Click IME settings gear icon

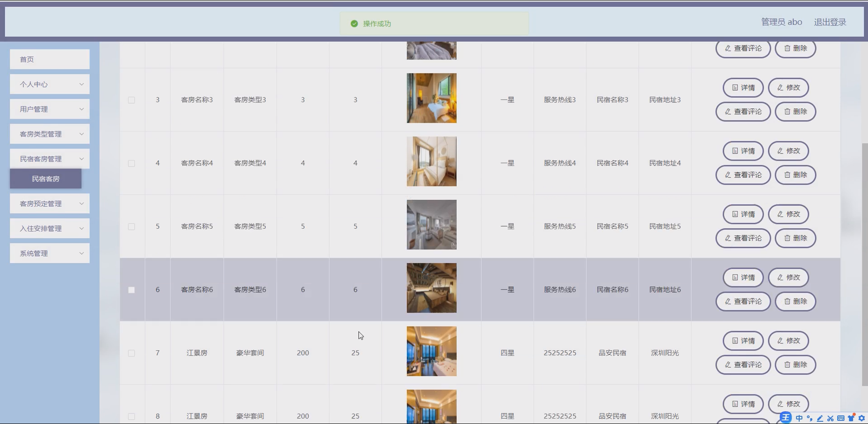(x=862, y=418)
